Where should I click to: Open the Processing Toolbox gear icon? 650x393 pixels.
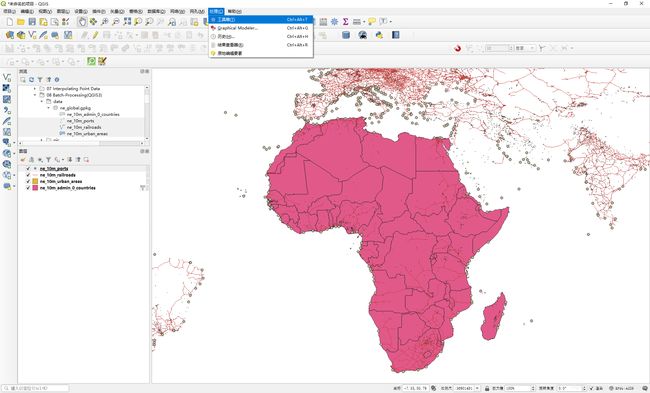point(334,22)
